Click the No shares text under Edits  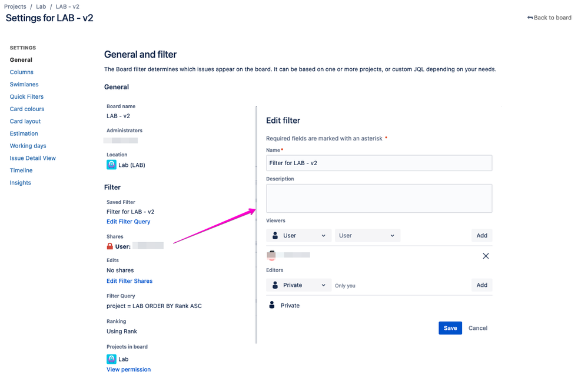tap(120, 270)
